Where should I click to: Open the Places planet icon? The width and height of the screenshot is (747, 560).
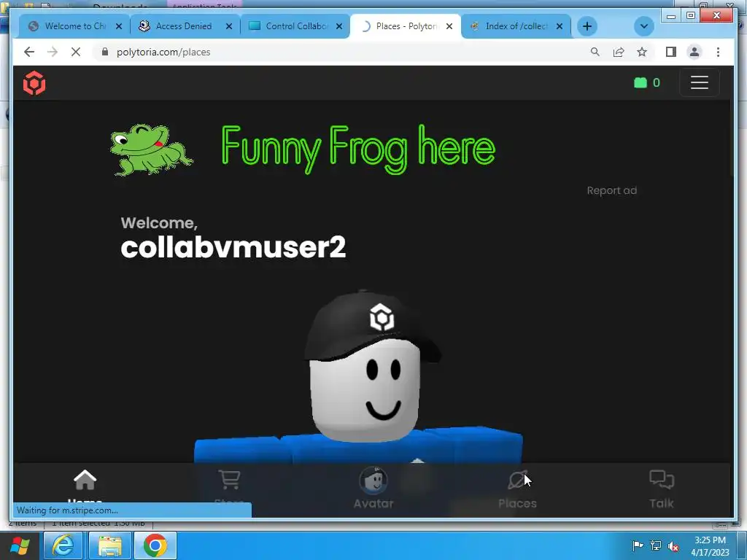coord(517,480)
